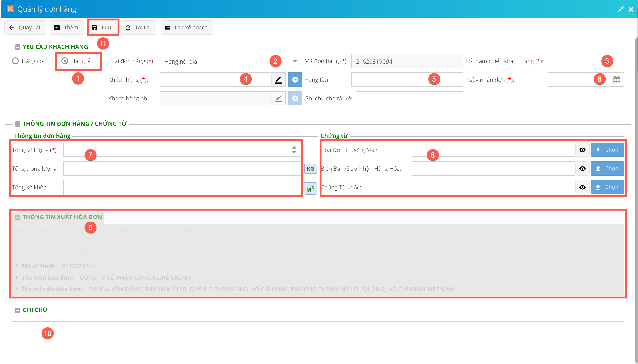This screenshot has width=638, height=364.
Task: Collapse the GHI CHÚ section
Action: 18,310
